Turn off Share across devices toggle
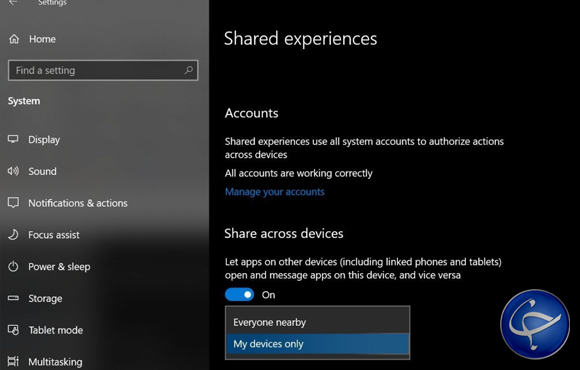The image size is (580, 370). (239, 295)
